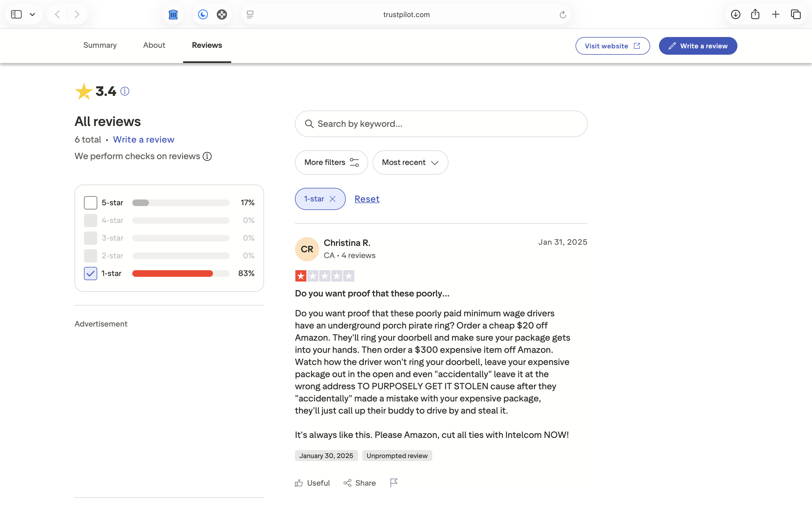This screenshot has width=812, height=510.
Task: Expand the sidebar chevron next to the panel icon
Action: point(32,14)
